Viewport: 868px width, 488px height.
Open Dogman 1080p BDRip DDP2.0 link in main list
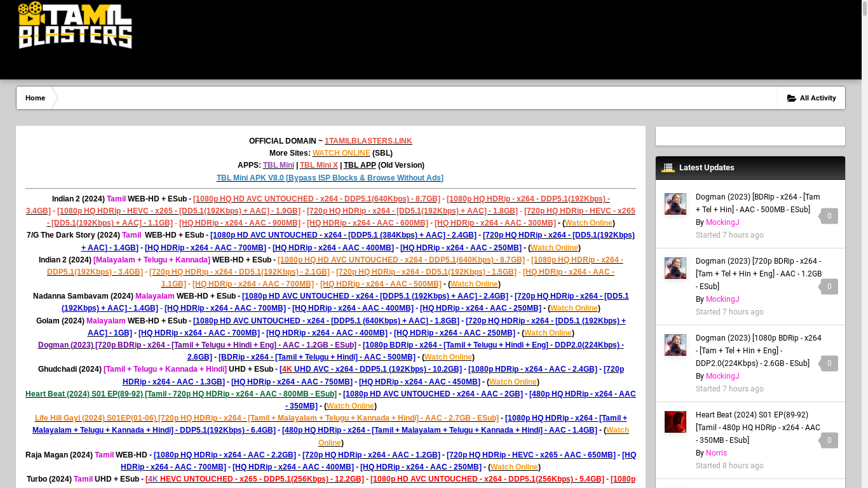tap(405, 351)
